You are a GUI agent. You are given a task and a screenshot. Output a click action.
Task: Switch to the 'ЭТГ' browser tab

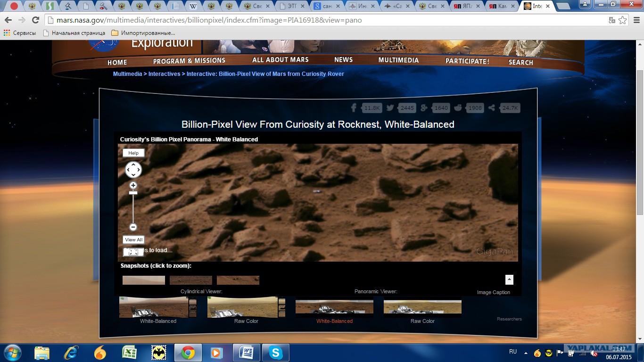click(x=292, y=6)
